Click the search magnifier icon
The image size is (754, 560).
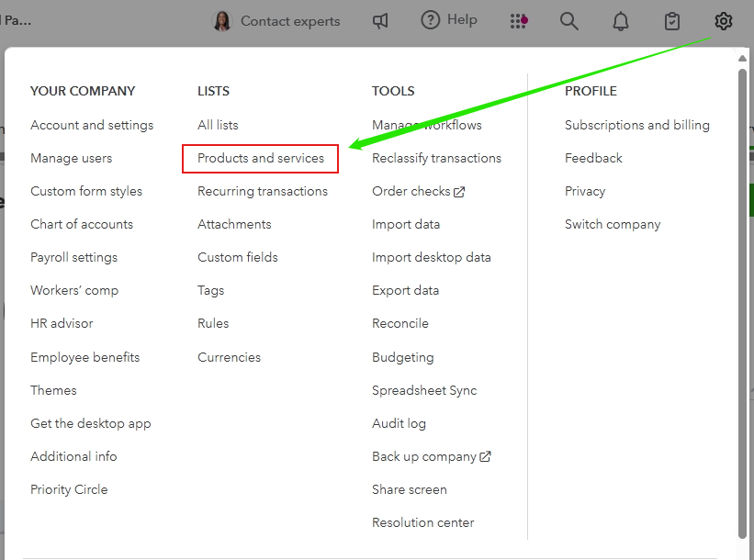(569, 21)
